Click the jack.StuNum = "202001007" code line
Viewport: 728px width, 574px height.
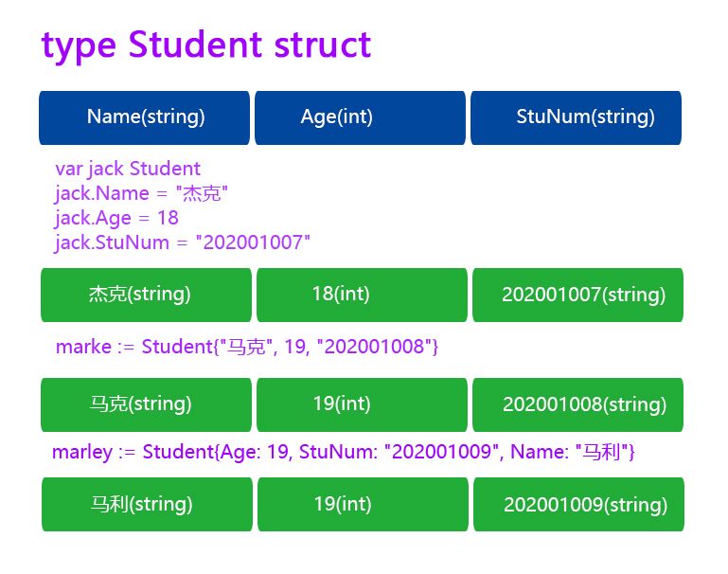coord(183,242)
